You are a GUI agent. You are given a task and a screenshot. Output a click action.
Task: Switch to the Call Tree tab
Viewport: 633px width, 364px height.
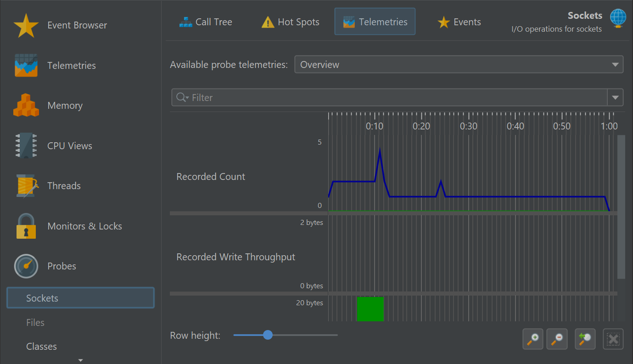pos(206,22)
